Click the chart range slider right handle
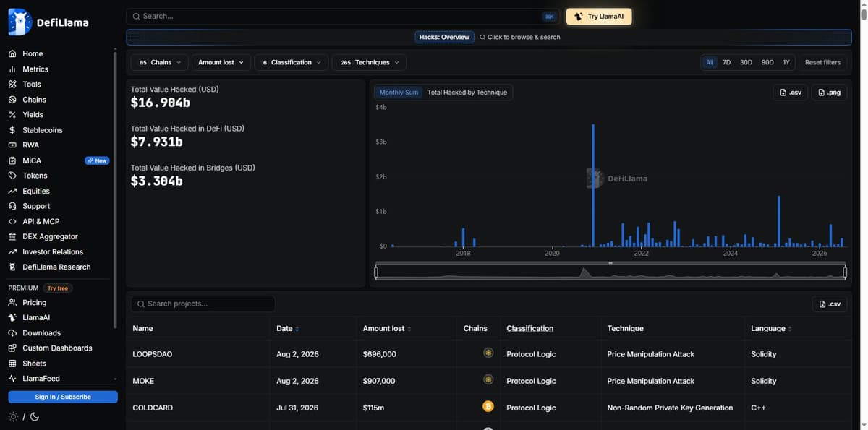 (845, 272)
